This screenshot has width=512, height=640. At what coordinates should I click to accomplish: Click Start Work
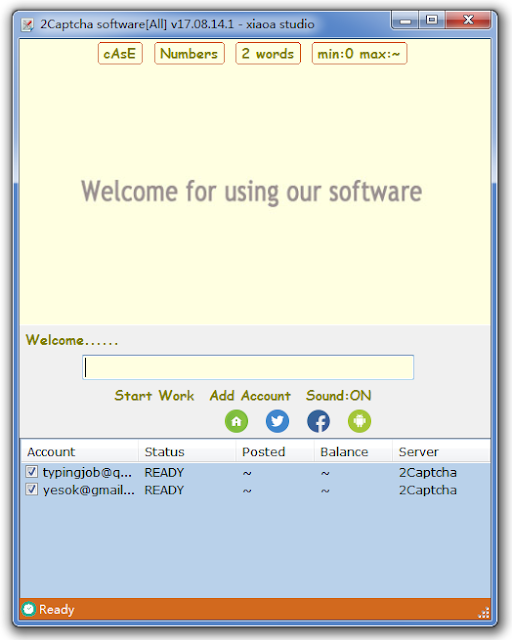pos(154,396)
